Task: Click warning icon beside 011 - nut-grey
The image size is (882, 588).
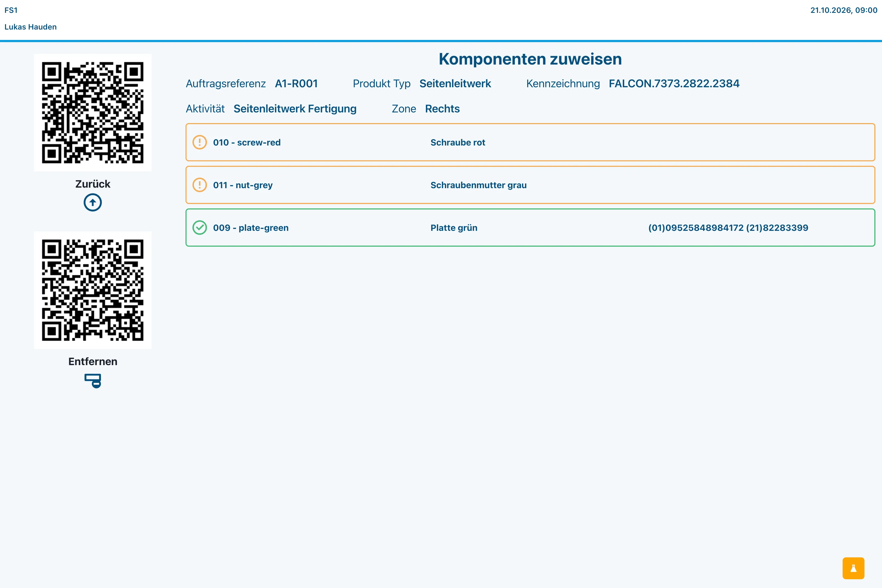Action: [x=199, y=185]
